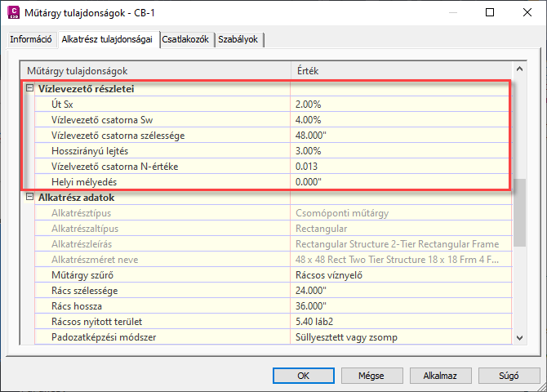Click the Vízlevezető csatorna Sw value
Image resolution: width=547 pixels, height=392 pixels.
click(400, 119)
